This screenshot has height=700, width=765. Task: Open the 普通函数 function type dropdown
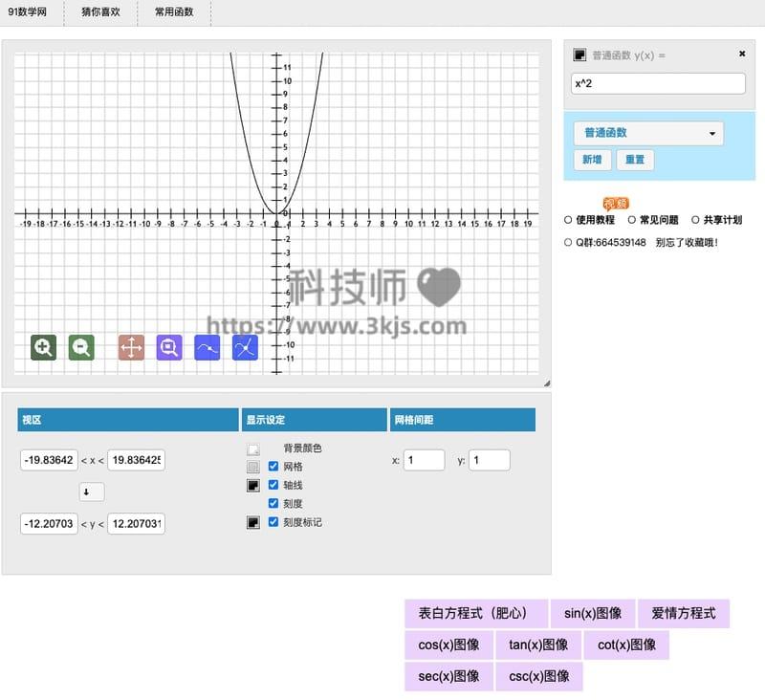click(648, 133)
